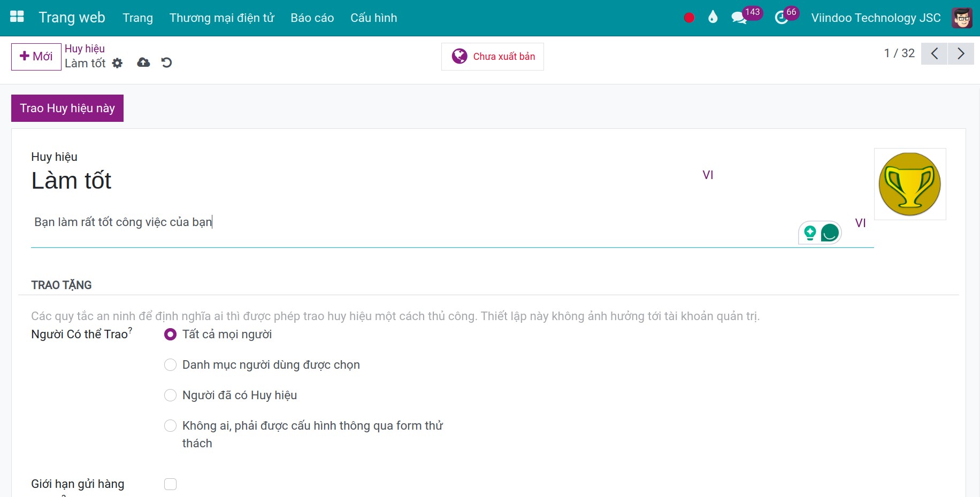
Task: Open the Báo cáo menu
Action: (x=312, y=18)
